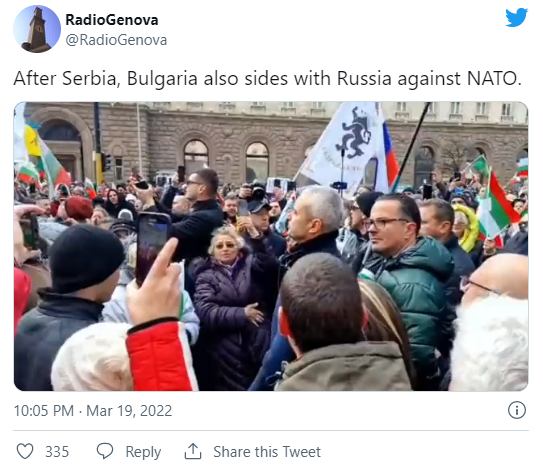Image resolution: width=543 pixels, height=466 pixels.
Task: Click the RadioGenova display name
Action: (112, 20)
